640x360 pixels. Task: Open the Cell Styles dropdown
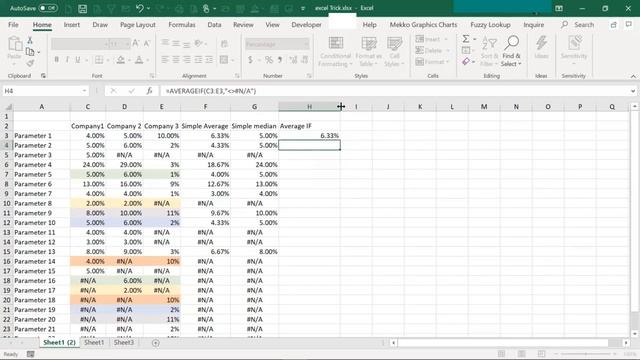point(394,52)
